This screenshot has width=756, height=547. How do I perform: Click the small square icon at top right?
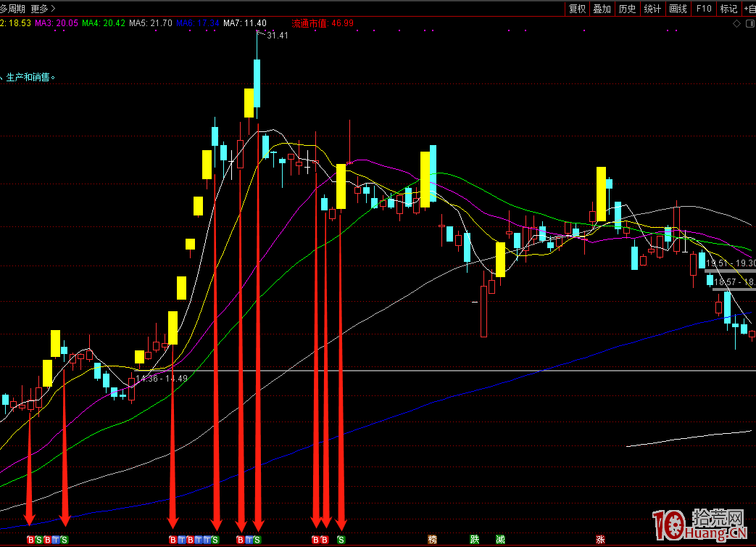[x=749, y=23]
